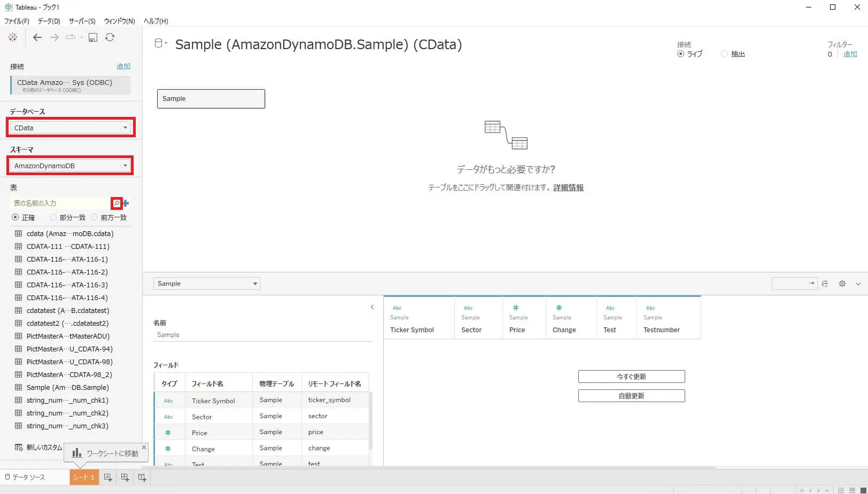Select the PictMasterA…tMasterADU table in list

(x=68, y=336)
